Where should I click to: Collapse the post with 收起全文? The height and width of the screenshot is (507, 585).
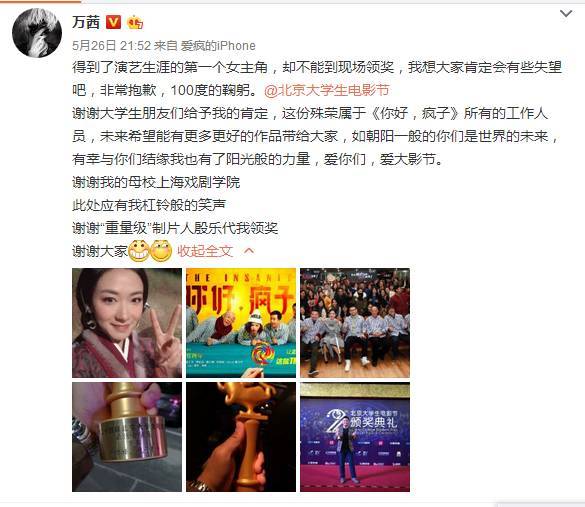pyautogui.click(x=205, y=251)
